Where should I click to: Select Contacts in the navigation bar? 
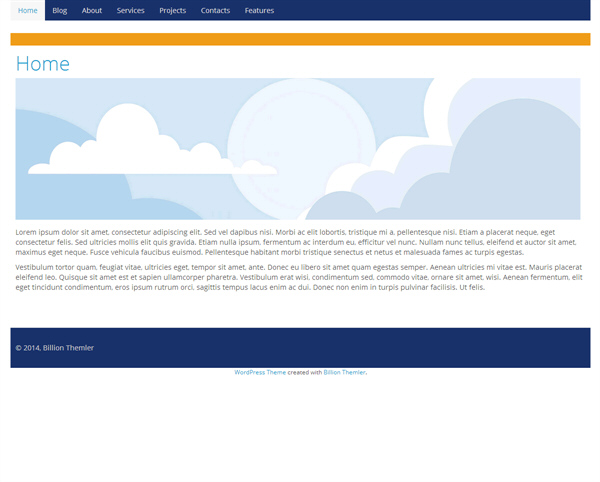(x=215, y=10)
